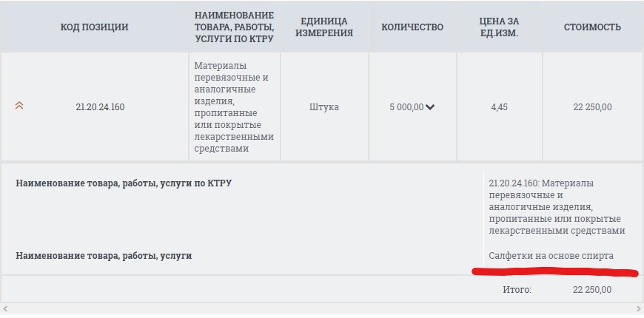
Task: Click the horizontal scrollbar track
Action: coord(321,308)
